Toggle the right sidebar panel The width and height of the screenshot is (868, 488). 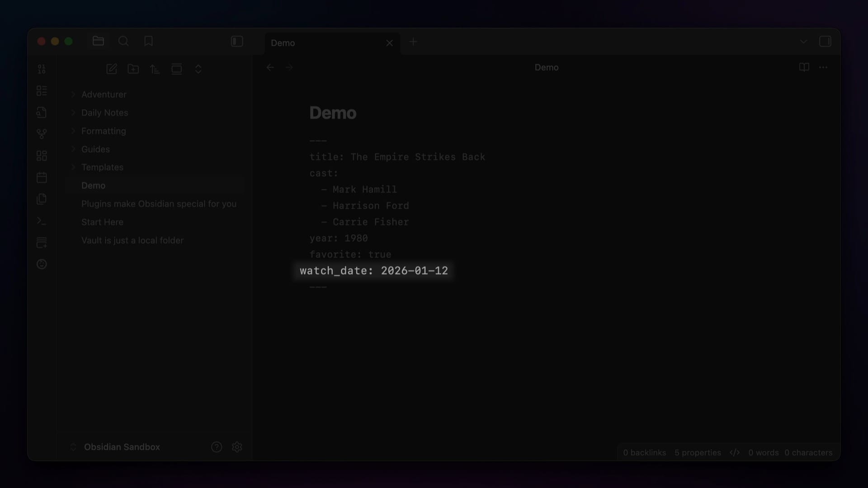pyautogui.click(x=825, y=42)
